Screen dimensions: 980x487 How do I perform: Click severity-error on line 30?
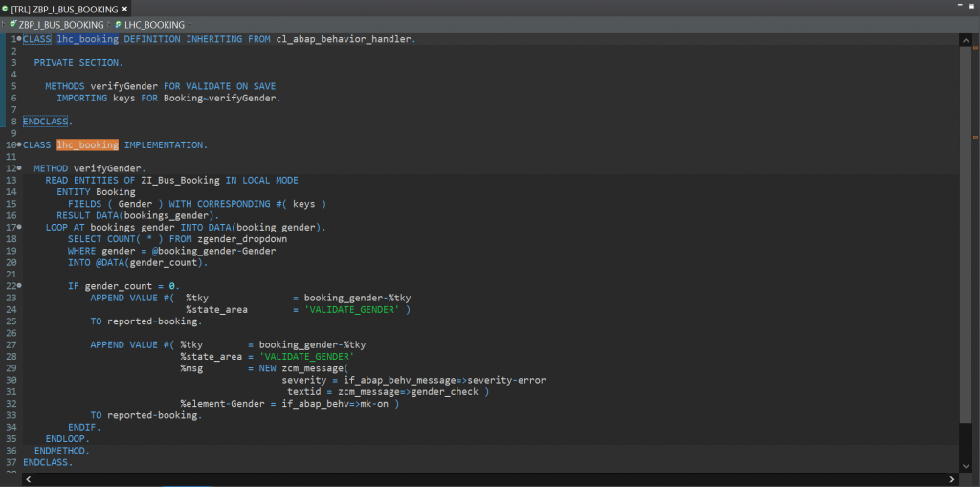(x=507, y=380)
